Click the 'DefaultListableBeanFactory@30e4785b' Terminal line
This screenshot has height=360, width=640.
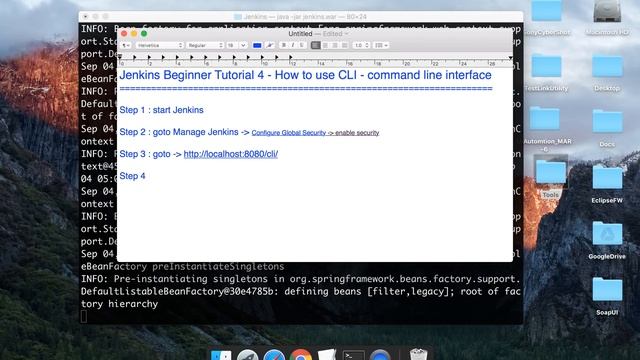coord(301,291)
